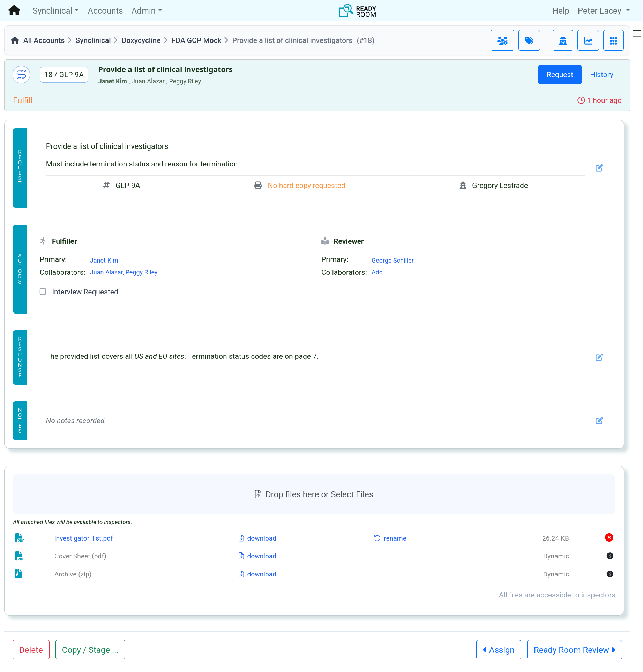Viewport: 643px width, 672px height.
Task: Download investigator_list.pdf
Action: coord(257,538)
